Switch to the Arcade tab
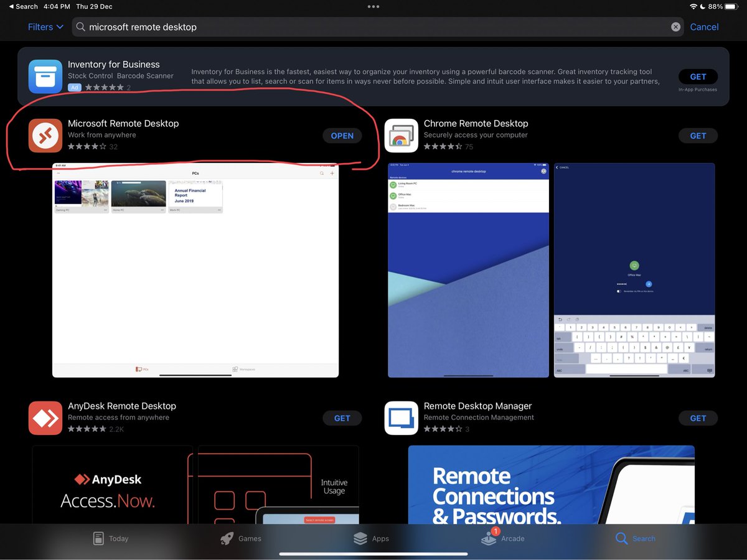Image resolution: width=747 pixels, height=560 pixels. click(502, 537)
